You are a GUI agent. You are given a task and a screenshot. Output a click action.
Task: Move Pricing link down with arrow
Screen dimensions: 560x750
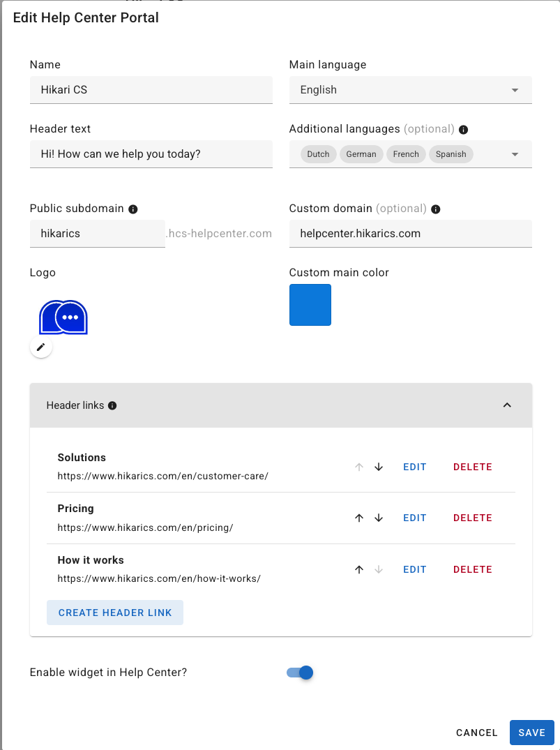pos(379,518)
